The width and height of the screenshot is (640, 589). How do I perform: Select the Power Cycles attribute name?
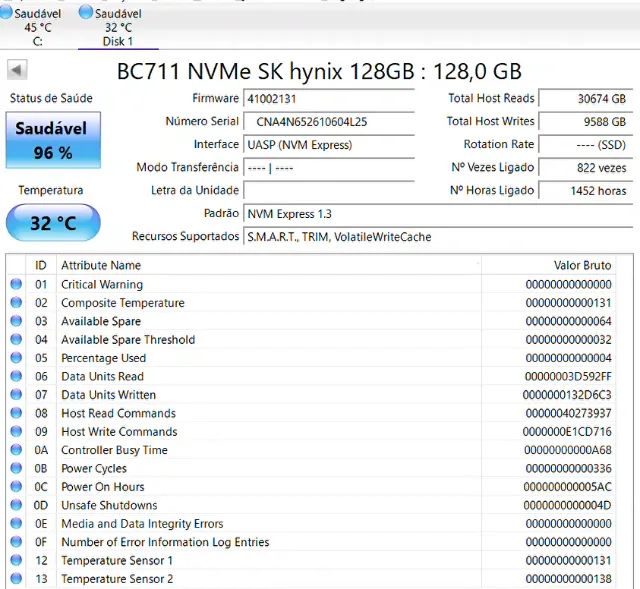pyautogui.click(x=94, y=468)
